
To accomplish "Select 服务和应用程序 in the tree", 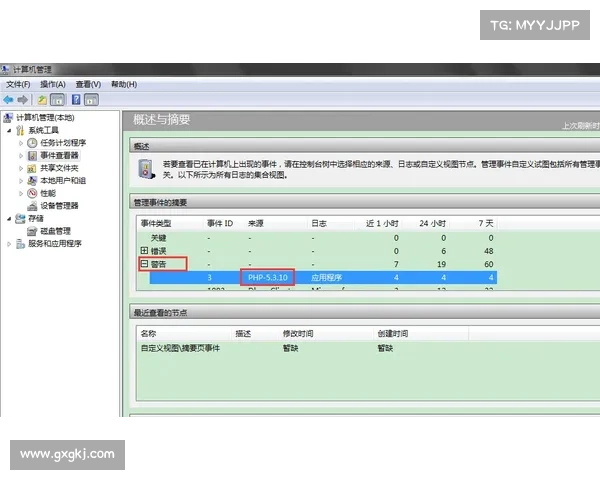I will 55,244.
